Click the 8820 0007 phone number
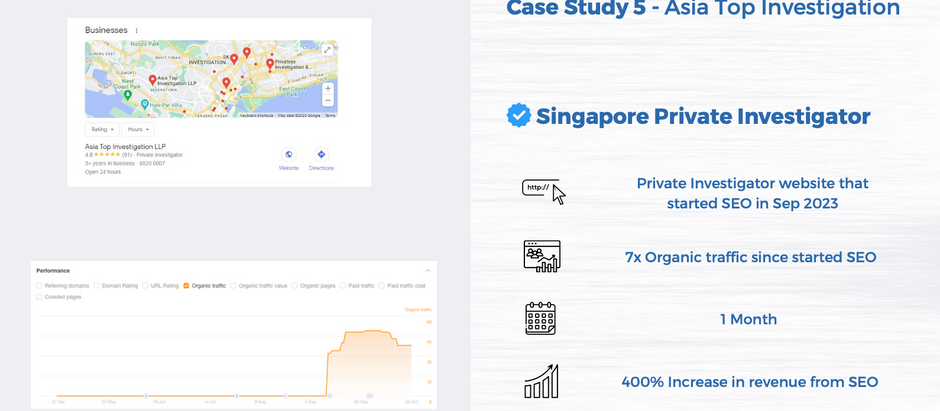Viewport: 940px width, 411px height. (x=152, y=163)
